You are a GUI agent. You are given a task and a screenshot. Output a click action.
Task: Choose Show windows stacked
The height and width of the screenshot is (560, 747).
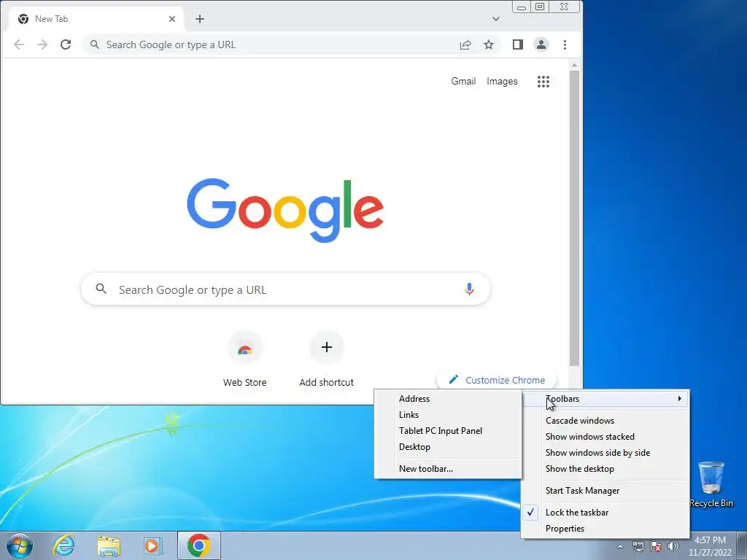605,437
